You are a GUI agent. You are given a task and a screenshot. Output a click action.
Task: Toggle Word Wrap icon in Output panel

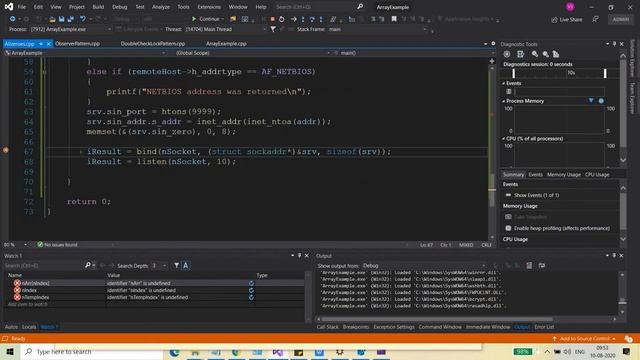click(x=542, y=265)
